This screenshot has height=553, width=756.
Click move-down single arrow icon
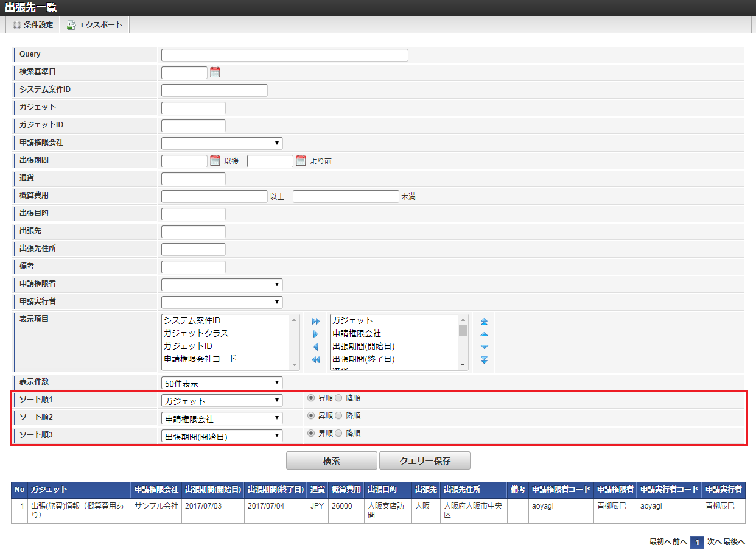tap(484, 347)
